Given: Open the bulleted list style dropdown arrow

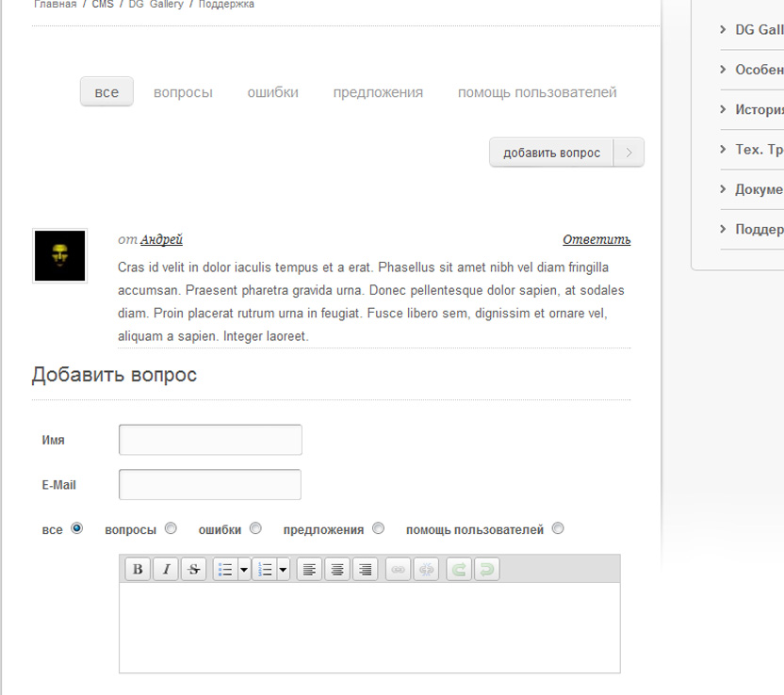Looking at the screenshot, I should pyautogui.click(x=244, y=569).
